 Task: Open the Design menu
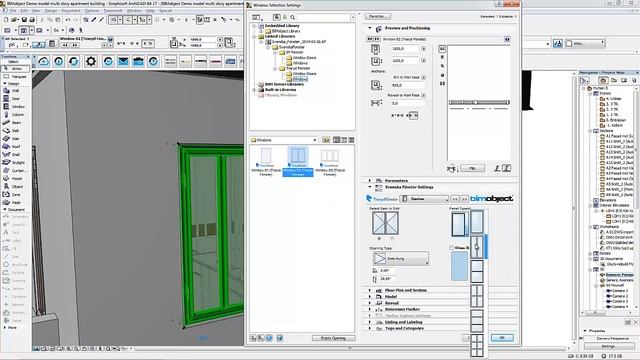click(x=51, y=11)
